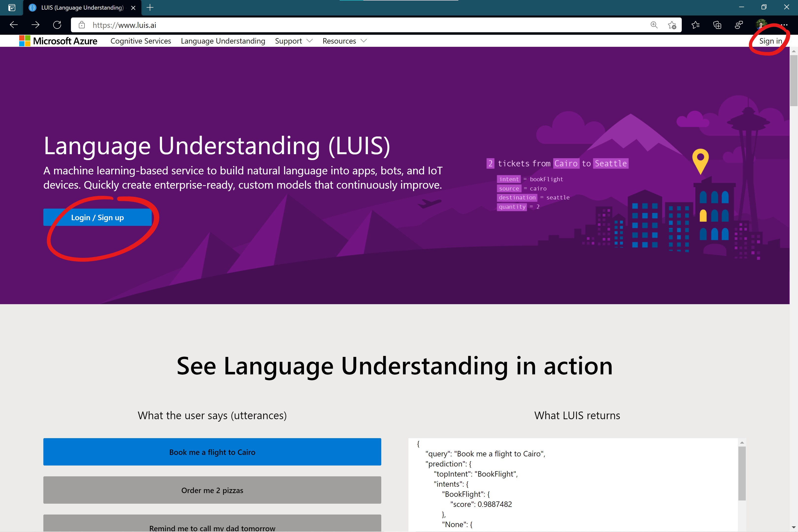Click the 'What LUIS returns' heading
Image resolution: width=798 pixels, height=532 pixels.
pos(577,415)
